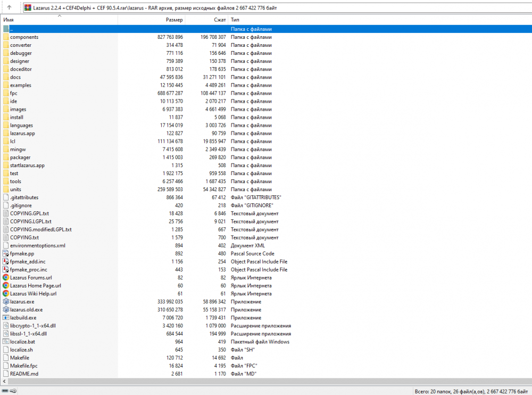
Task: Click the fpmake_add.inc file icon
Action: pos(6,261)
